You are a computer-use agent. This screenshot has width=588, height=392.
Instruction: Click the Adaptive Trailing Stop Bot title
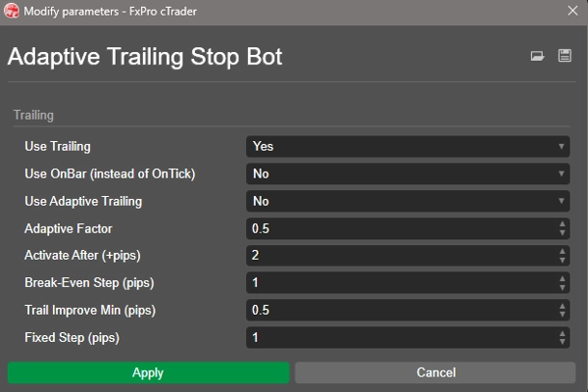pyautogui.click(x=145, y=57)
